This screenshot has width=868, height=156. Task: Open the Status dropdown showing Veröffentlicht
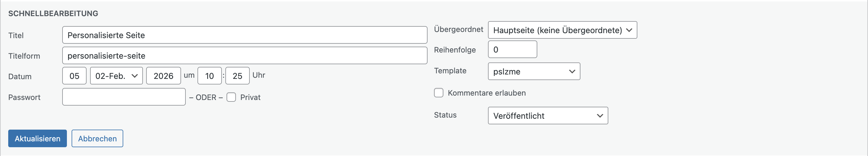548,116
